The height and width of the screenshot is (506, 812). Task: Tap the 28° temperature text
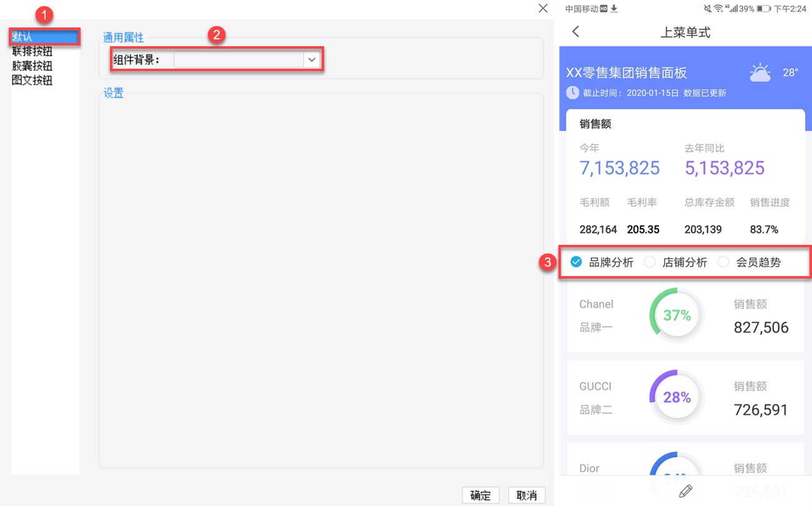coord(791,72)
